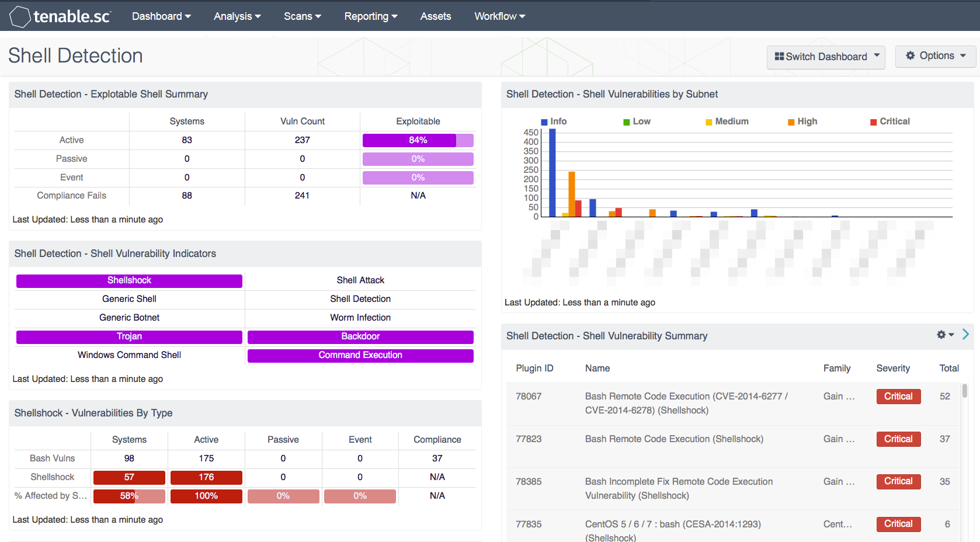
Task: Go to the Assets page
Action: tap(436, 16)
